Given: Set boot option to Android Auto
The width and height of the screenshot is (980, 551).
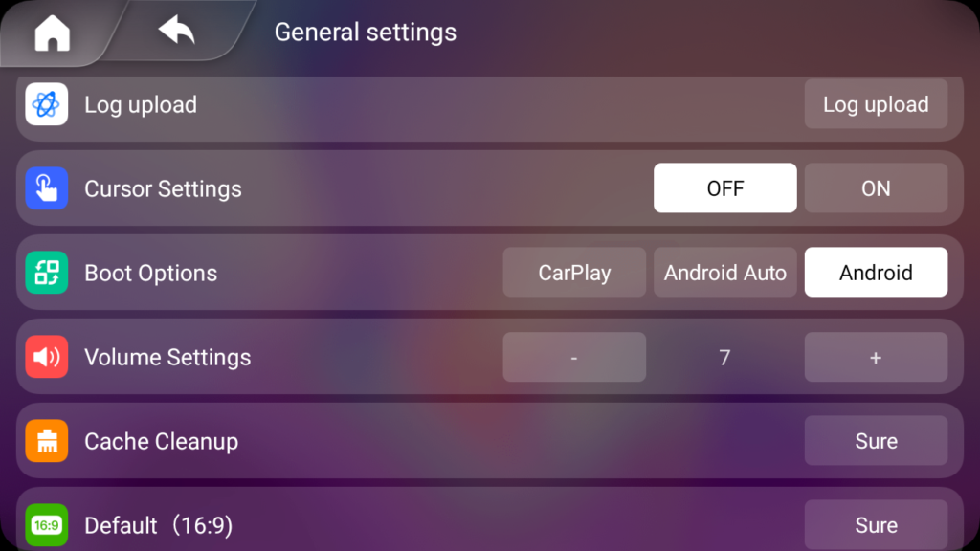Looking at the screenshot, I should pyautogui.click(x=725, y=273).
